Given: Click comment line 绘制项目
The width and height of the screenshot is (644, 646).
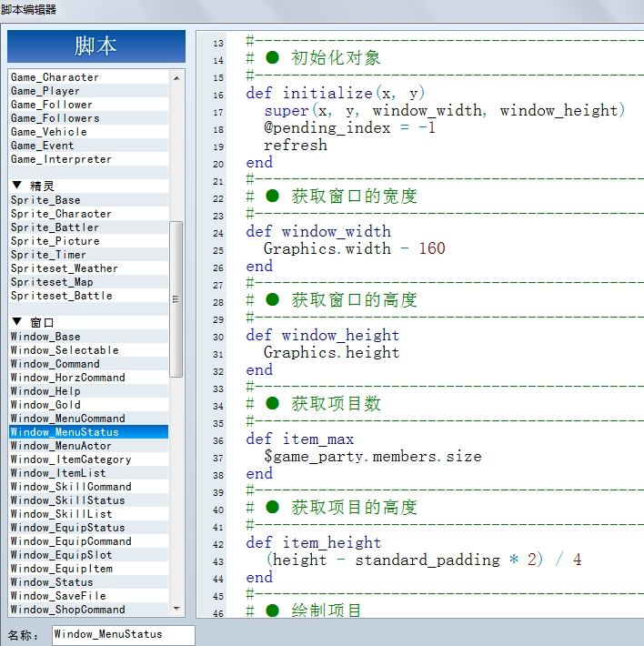Looking at the screenshot, I should click(304, 611).
